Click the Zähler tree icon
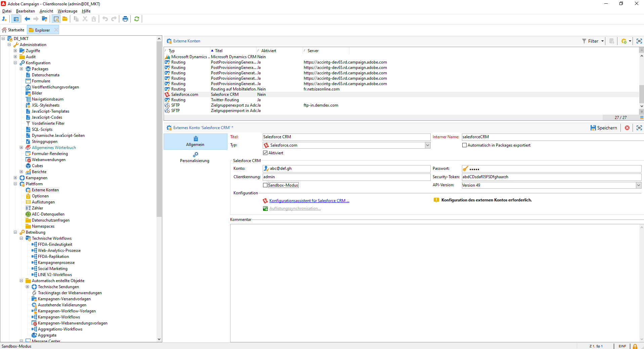The height and width of the screenshot is (349, 644). (x=28, y=208)
